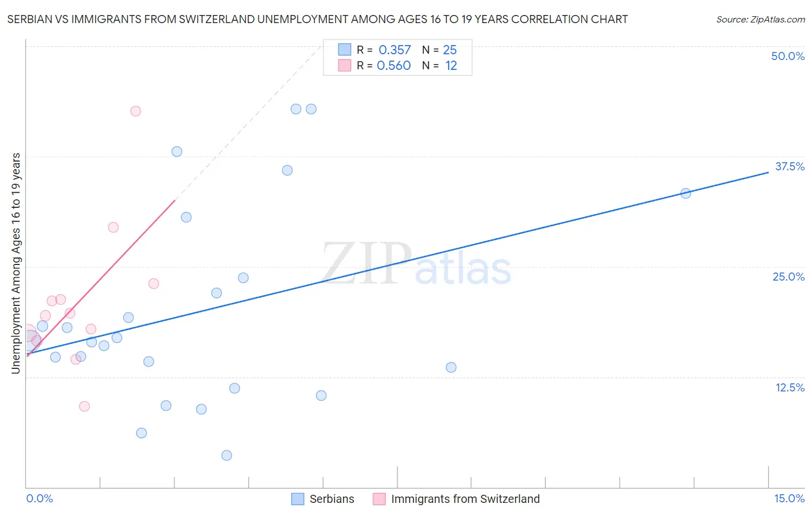812x515 pixels.
Task: Click the blue Serbians regression trend line
Action: point(397,263)
